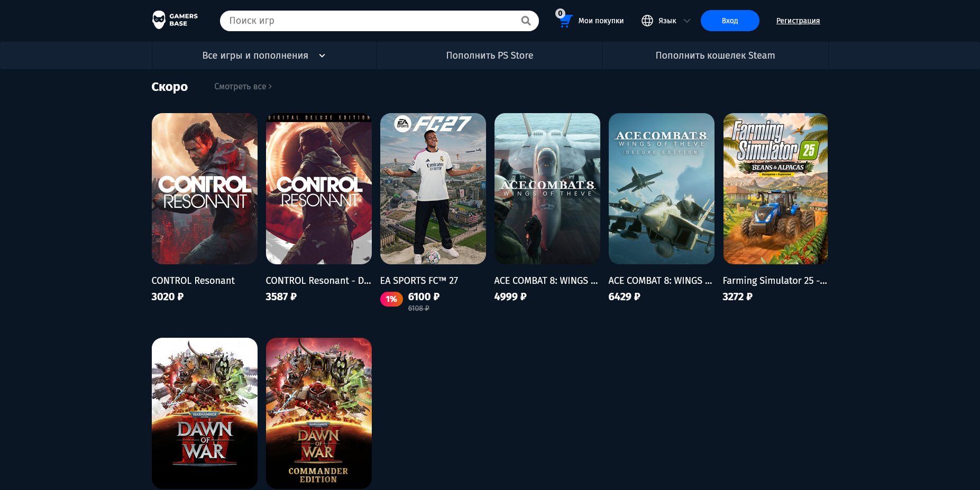Click the Farming Simulator 25 title text
Screen dimensions: 980x490
pos(775,281)
